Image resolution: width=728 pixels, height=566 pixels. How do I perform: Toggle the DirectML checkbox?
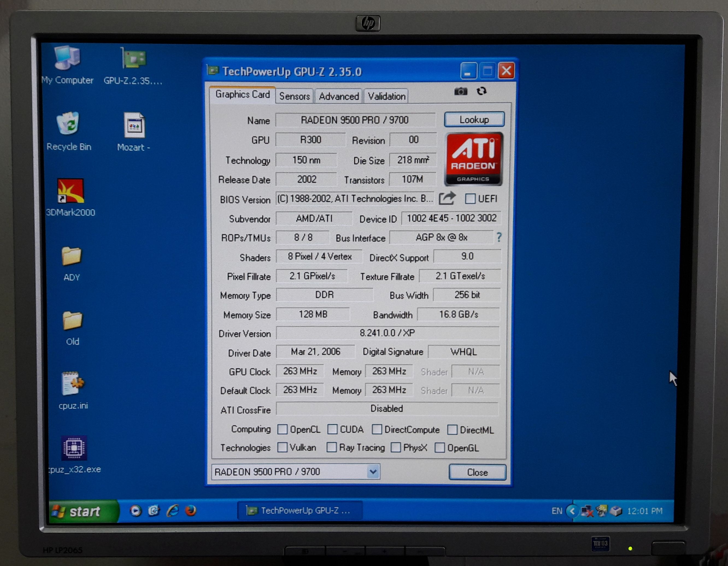coord(452,430)
